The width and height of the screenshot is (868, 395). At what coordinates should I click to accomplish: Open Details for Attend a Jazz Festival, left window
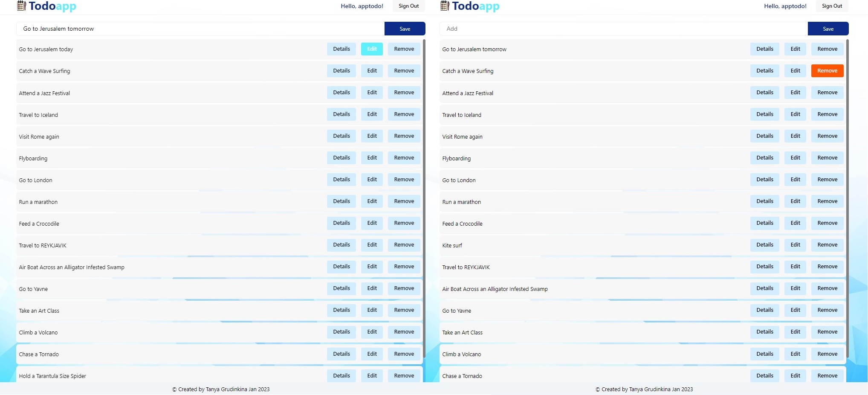click(x=341, y=93)
